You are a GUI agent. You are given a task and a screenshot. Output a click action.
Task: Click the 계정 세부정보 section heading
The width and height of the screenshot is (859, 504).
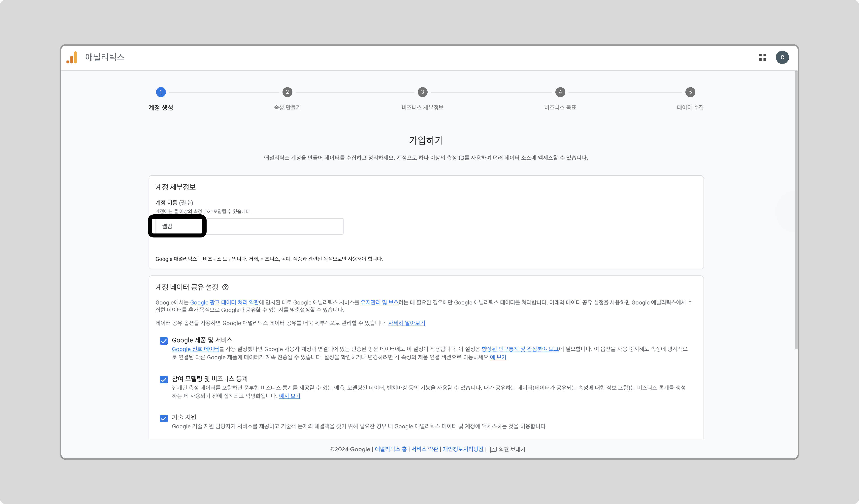(176, 187)
